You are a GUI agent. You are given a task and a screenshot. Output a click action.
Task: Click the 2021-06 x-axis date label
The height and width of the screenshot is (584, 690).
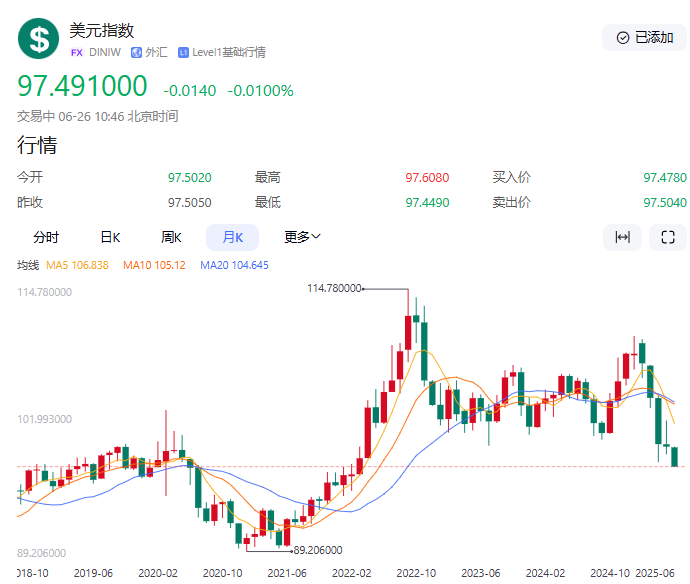click(x=287, y=573)
